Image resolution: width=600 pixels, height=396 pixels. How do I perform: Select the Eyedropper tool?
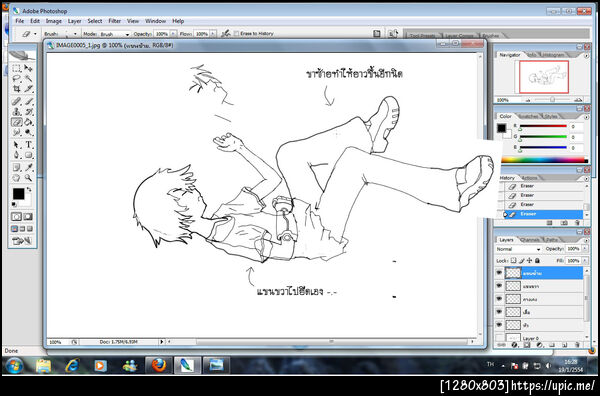point(28,167)
